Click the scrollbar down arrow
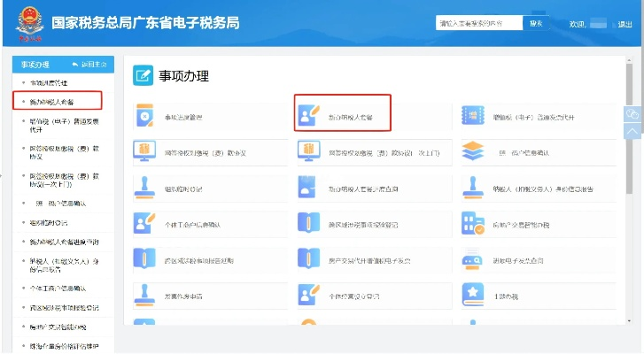 [629, 321]
